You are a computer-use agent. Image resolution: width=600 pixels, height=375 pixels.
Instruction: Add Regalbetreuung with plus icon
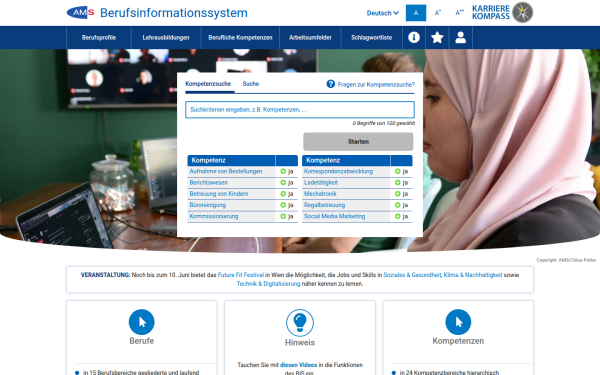tap(398, 205)
